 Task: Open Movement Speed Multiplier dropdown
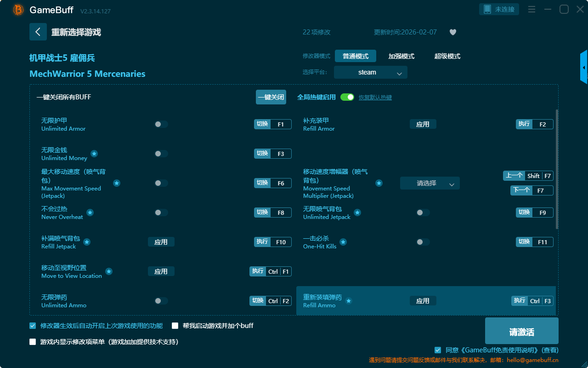click(430, 183)
